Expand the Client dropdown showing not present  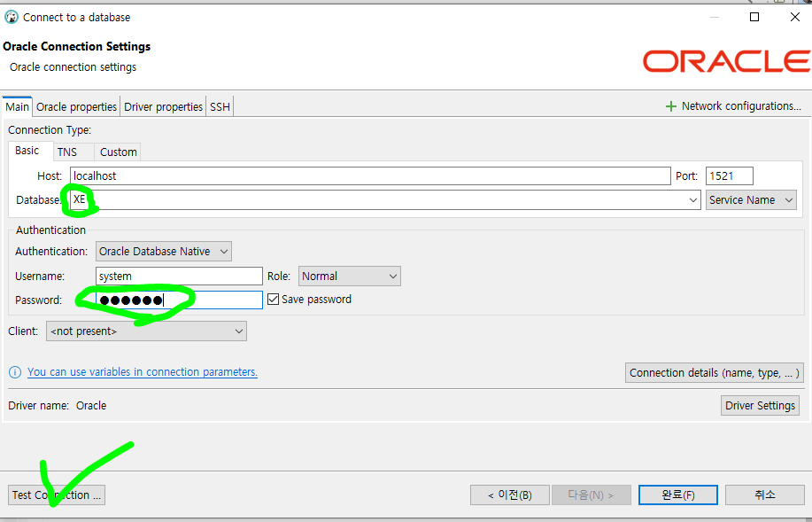[147, 331]
